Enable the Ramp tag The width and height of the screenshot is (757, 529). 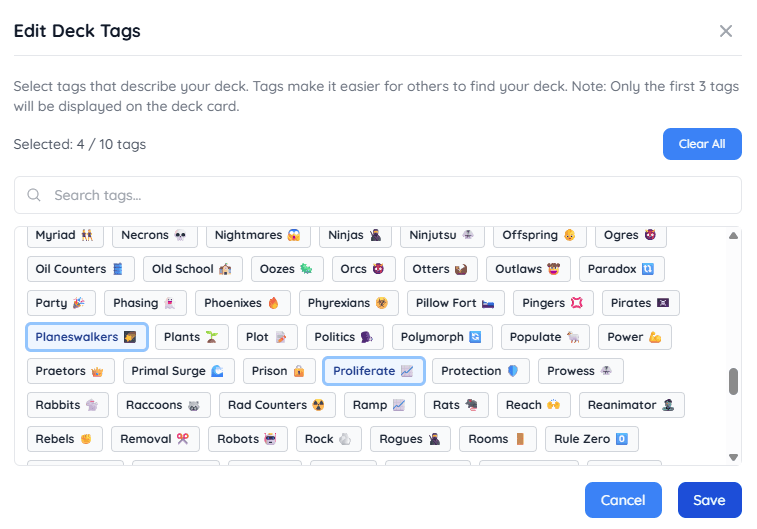tap(379, 405)
